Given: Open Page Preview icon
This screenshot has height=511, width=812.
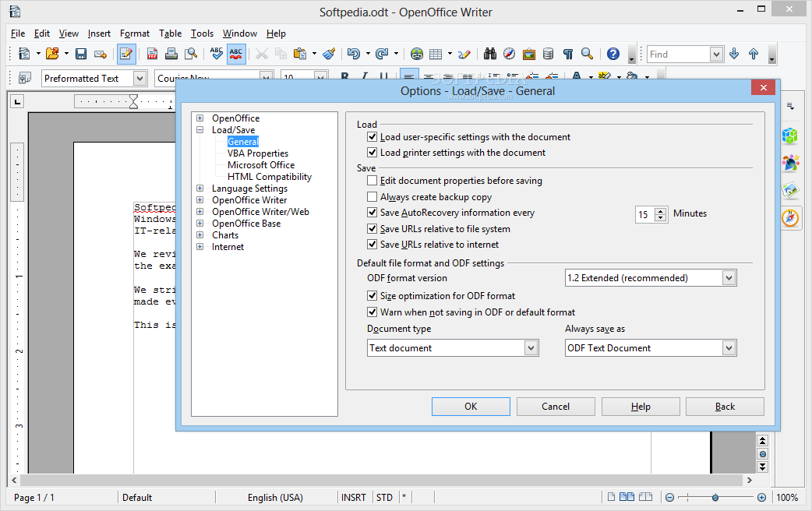Looking at the screenshot, I should tap(191, 54).
